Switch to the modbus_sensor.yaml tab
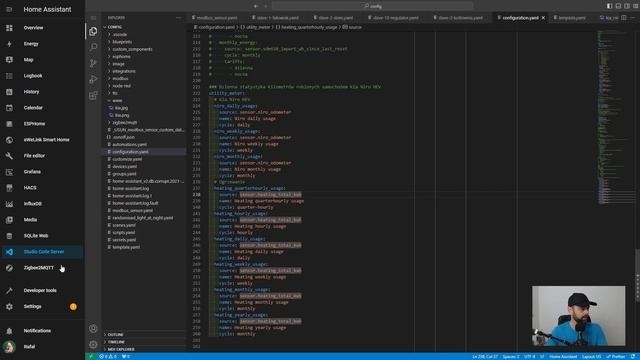640x360 pixels. [217, 18]
